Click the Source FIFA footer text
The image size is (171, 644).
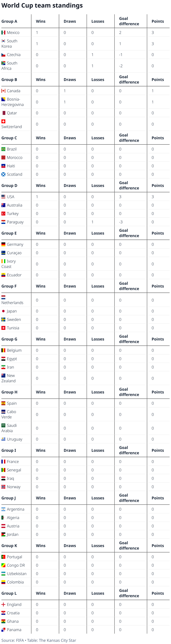pos(12,640)
